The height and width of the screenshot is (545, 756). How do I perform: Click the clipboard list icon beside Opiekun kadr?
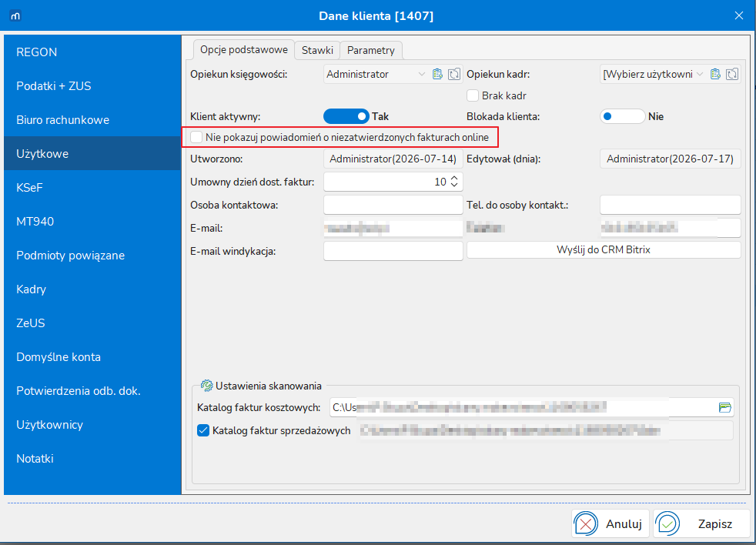(x=715, y=74)
